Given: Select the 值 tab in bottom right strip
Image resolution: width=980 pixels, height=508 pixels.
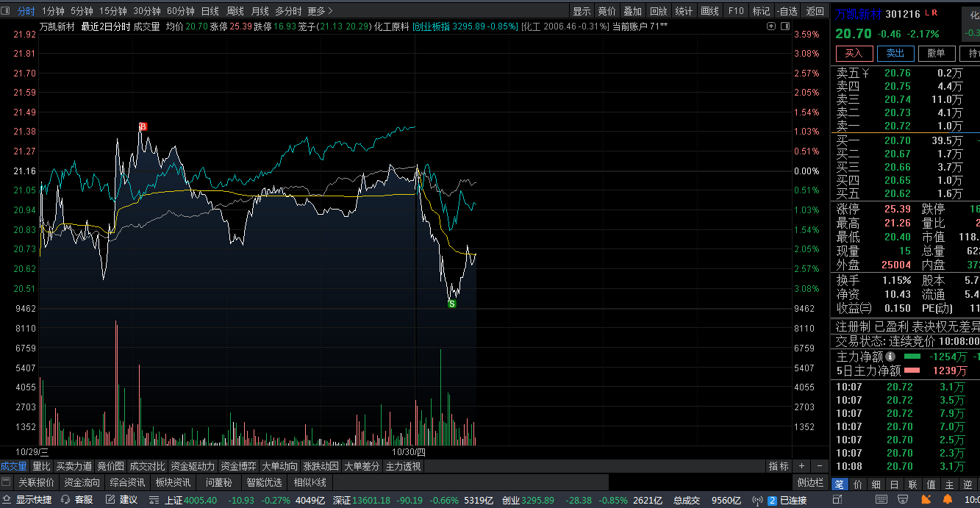Looking at the screenshot, I should tap(931, 484).
